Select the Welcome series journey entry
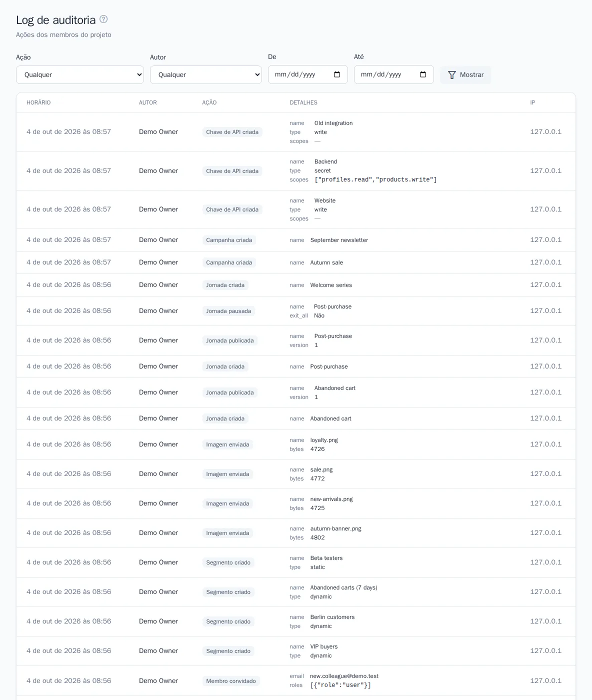Image resolution: width=592 pixels, height=700 pixels. pos(296,285)
